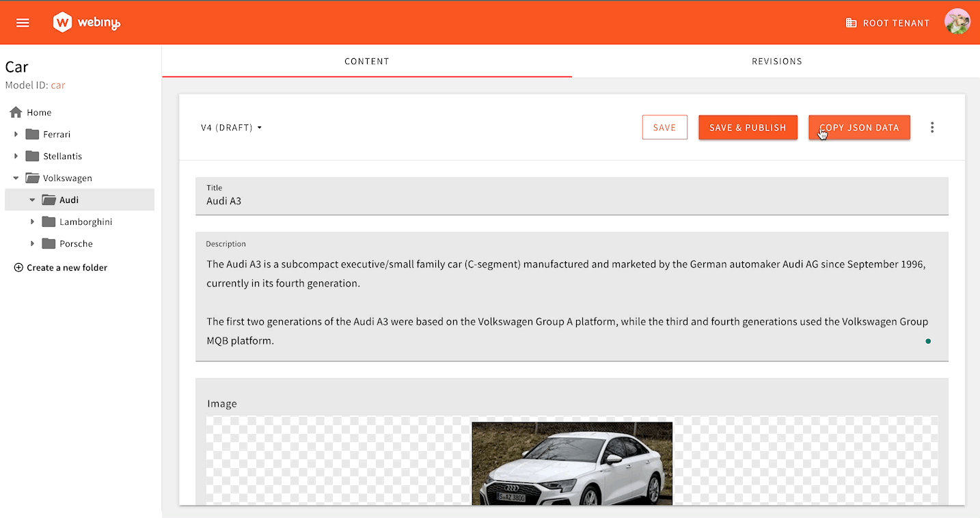Click the Home icon in folder tree
Viewport: 980px width, 518px height.
click(x=16, y=112)
